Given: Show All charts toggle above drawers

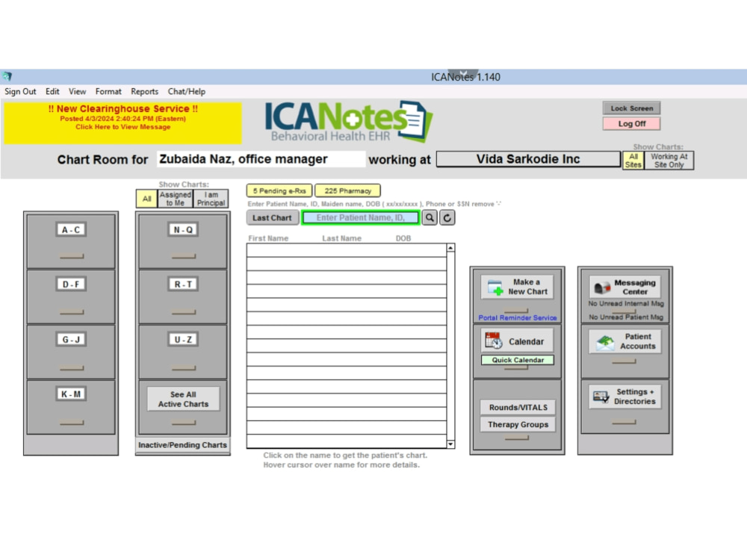Looking at the screenshot, I should click(146, 199).
